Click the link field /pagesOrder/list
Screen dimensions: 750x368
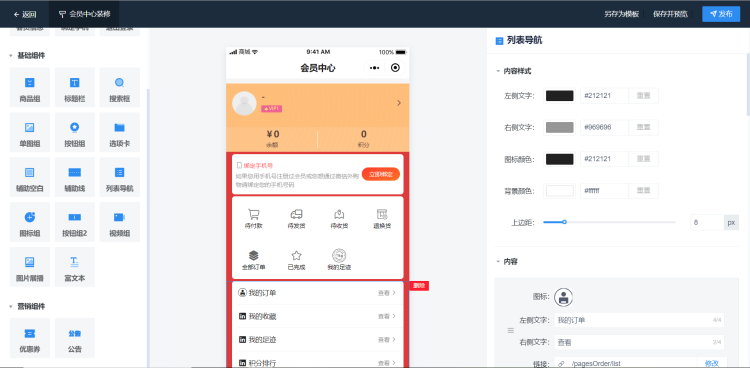pyautogui.click(x=626, y=364)
